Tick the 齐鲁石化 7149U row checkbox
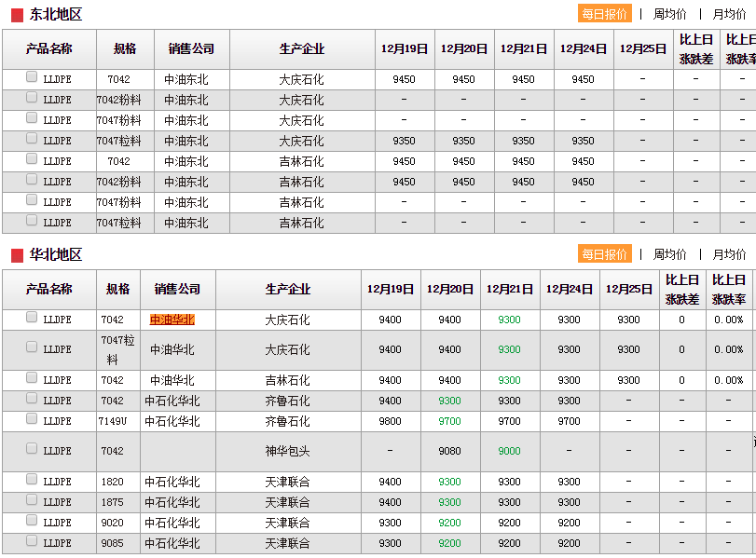 pos(32,419)
